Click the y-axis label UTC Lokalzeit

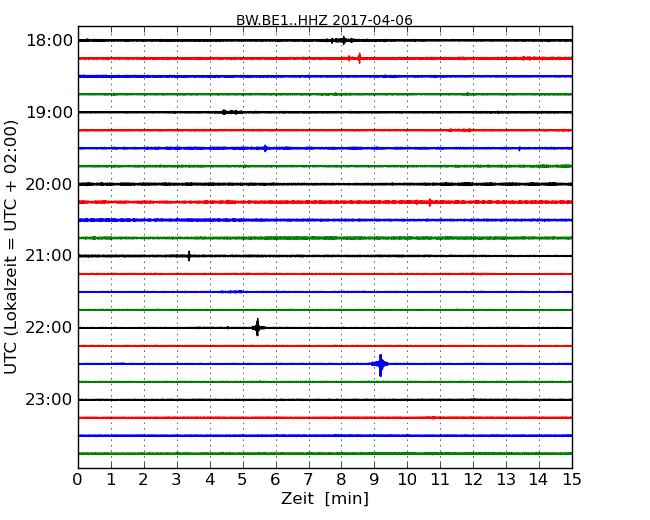10,247
